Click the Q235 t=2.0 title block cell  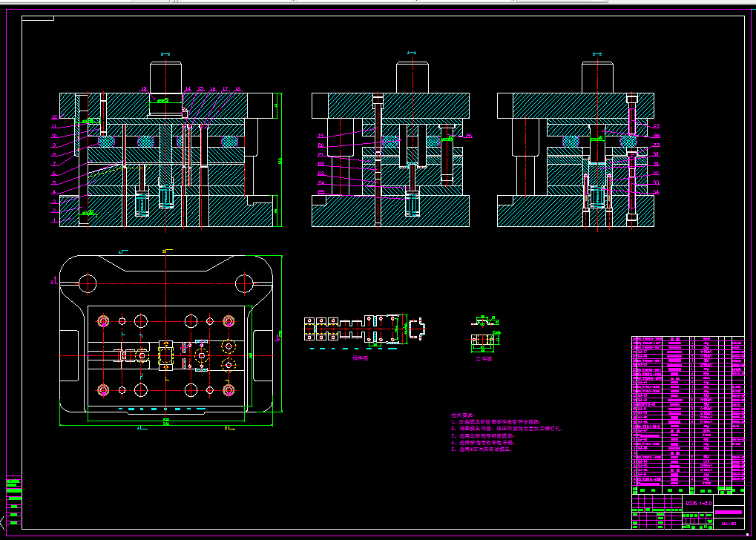(699, 504)
